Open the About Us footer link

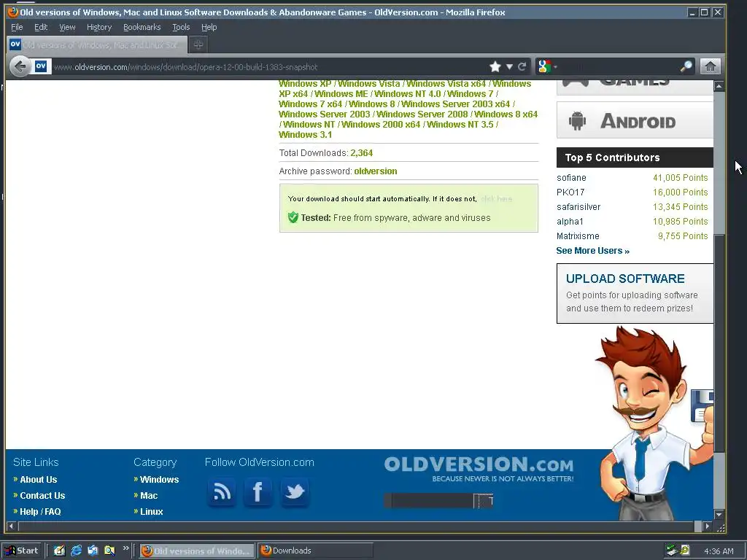(38, 480)
